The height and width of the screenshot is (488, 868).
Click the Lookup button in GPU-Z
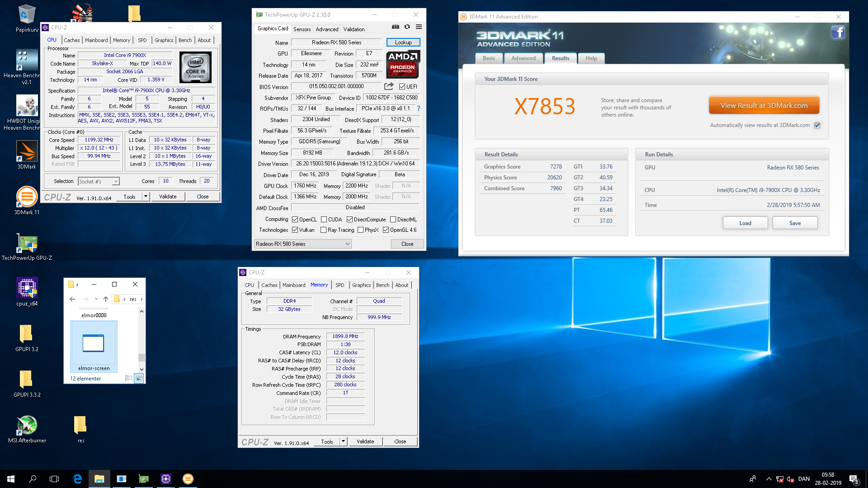click(x=403, y=42)
